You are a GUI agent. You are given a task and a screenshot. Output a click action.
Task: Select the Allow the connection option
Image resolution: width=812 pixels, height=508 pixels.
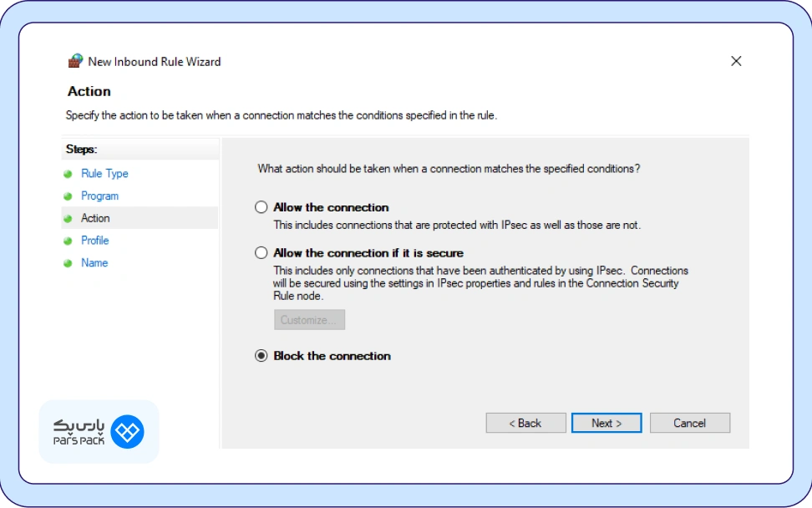(261, 207)
